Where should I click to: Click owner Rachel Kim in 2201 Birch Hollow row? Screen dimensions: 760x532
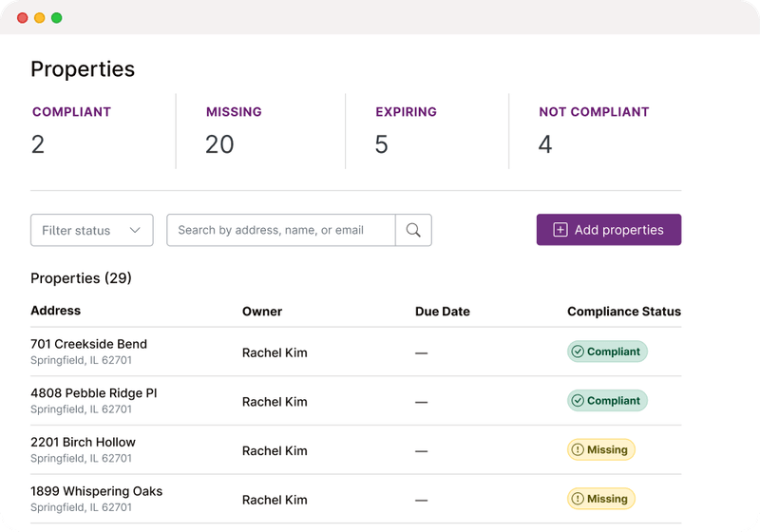click(275, 450)
